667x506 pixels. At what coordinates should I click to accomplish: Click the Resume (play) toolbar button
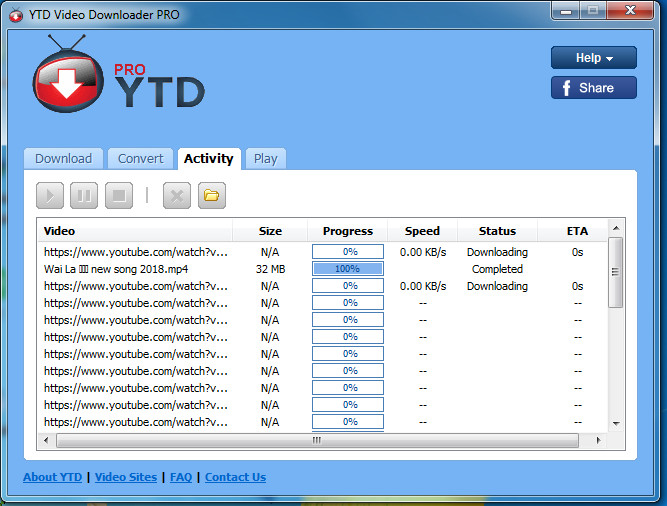click(x=50, y=196)
